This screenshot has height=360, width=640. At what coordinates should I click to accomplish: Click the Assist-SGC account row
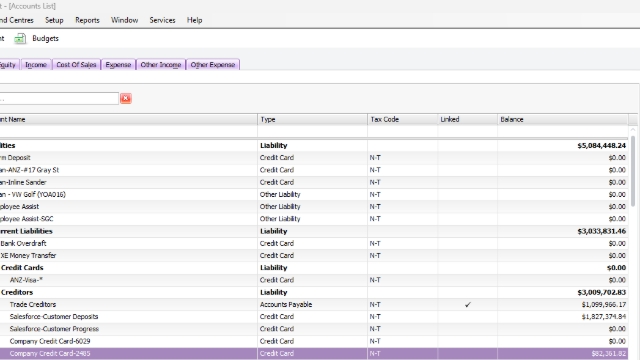(x=313, y=219)
